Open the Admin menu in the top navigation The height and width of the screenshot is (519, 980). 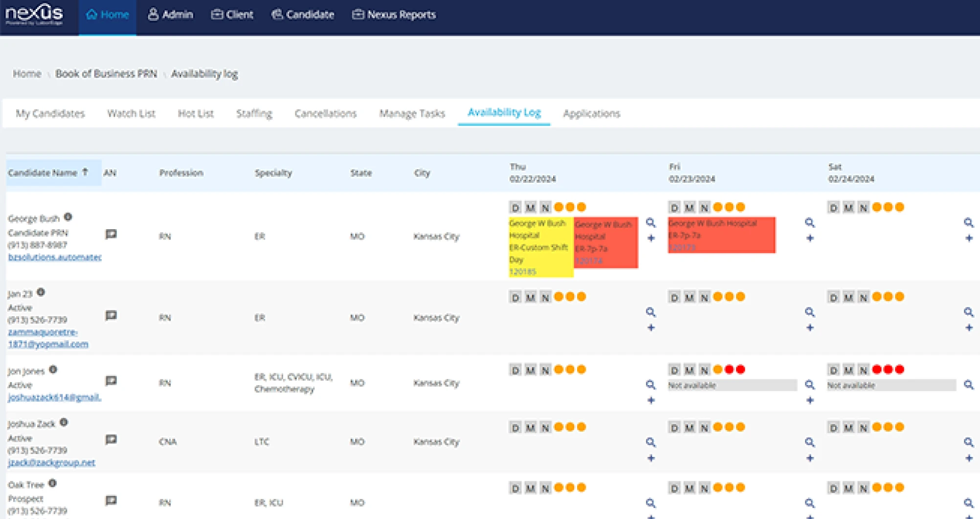pyautogui.click(x=170, y=15)
